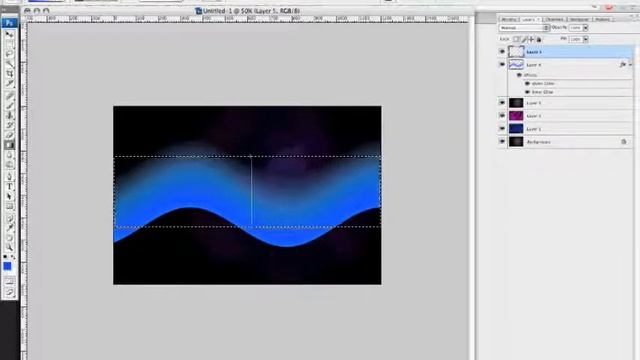Select the Shape tool
Screen dimensions: 640x360
pyautogui.click(x=9, y=206)
